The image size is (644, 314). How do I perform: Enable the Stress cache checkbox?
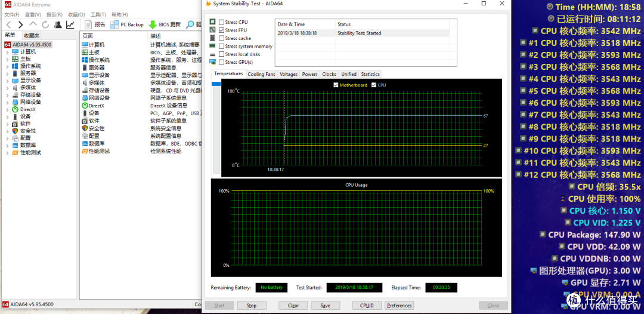pos(222,38)
